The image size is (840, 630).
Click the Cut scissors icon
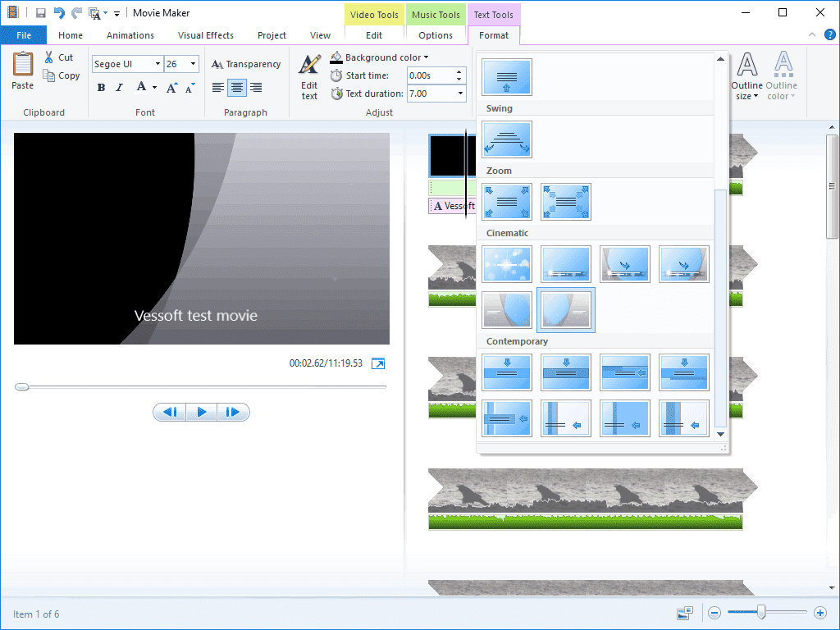point(49,57)
